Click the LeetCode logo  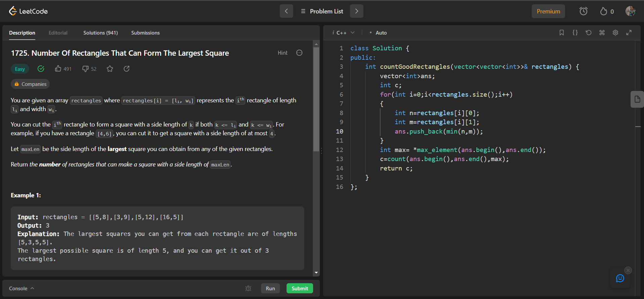point(28,11)
